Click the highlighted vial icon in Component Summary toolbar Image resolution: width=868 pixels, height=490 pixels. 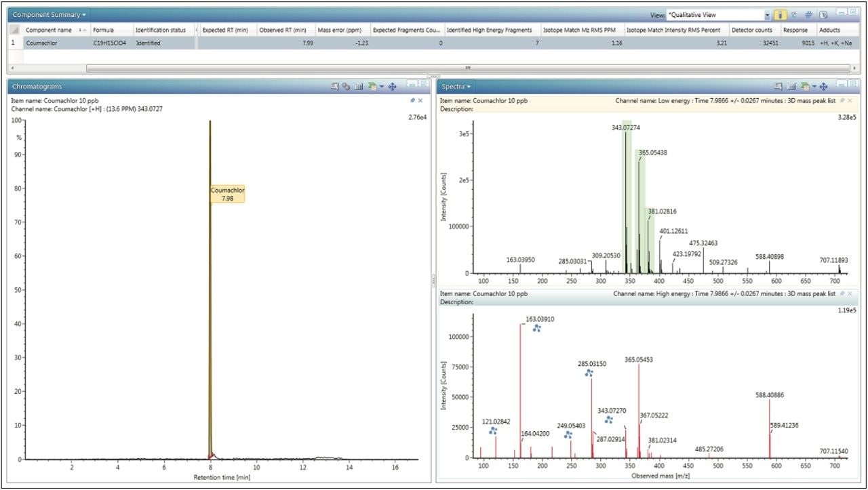pyautogui.click(x=781, y=15)
